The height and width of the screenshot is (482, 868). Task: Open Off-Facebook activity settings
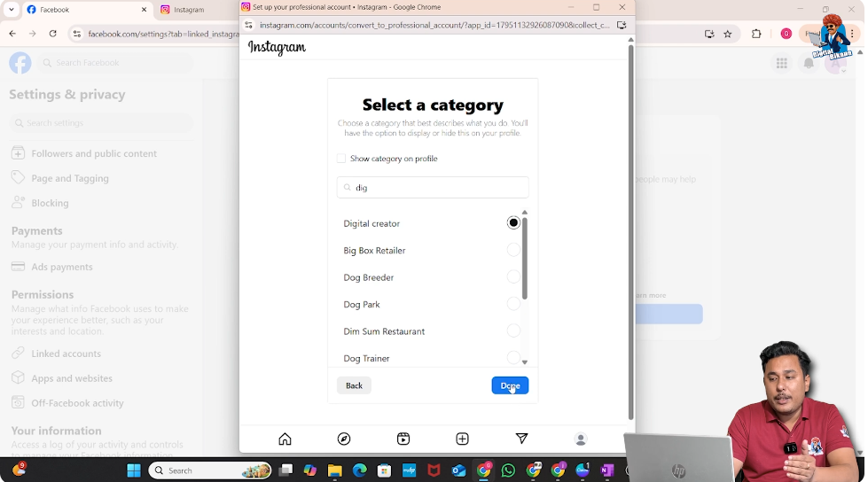[x=77, y=403]
